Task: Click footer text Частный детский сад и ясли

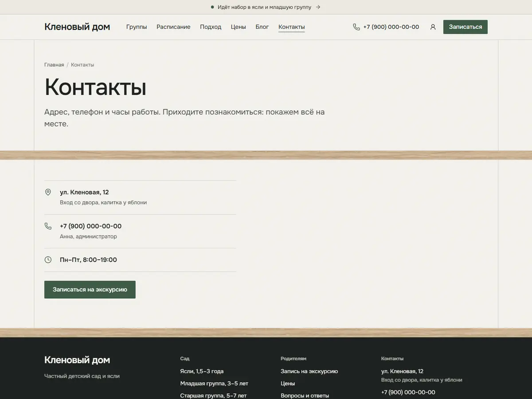Action: [x=82, y=376]
